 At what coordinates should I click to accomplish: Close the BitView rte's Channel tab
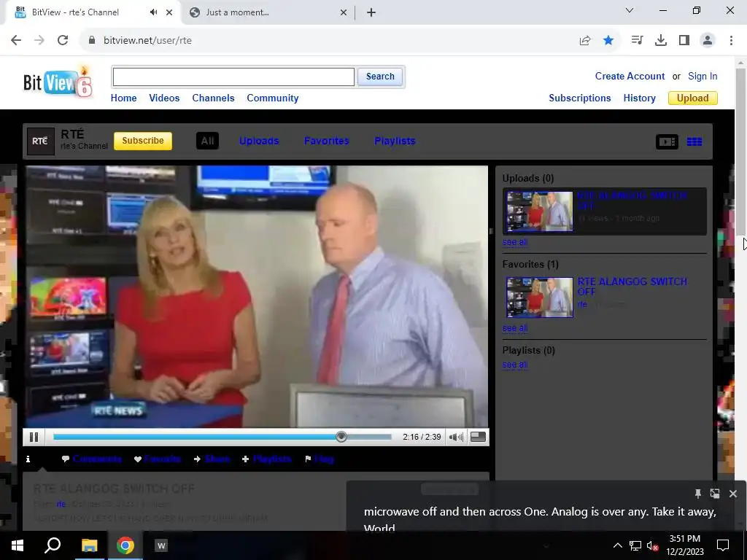169,12
